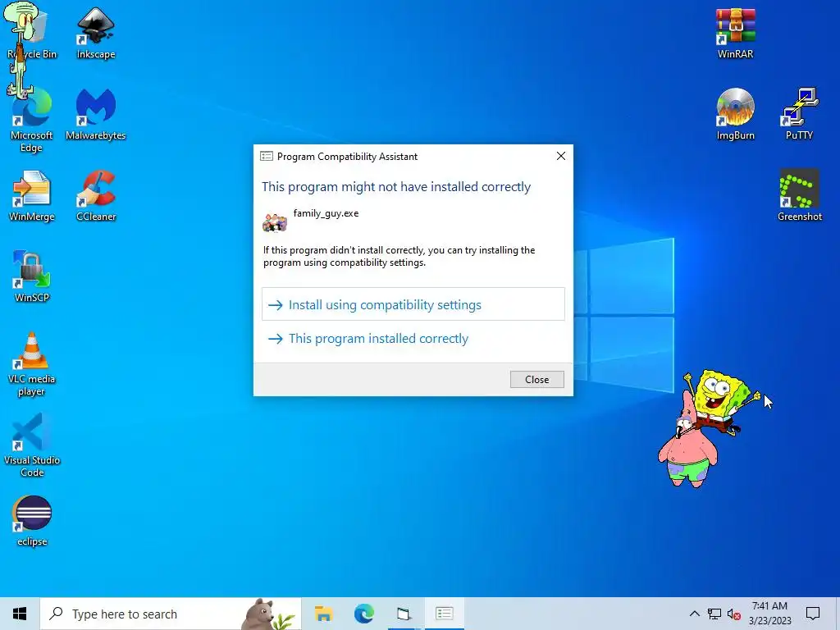
Task: Select the eclipse desktop shortcut
Action: [x=32, y=520]
